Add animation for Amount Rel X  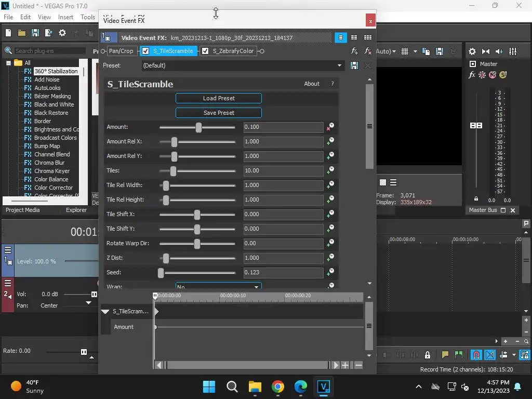tap(330, 141)
